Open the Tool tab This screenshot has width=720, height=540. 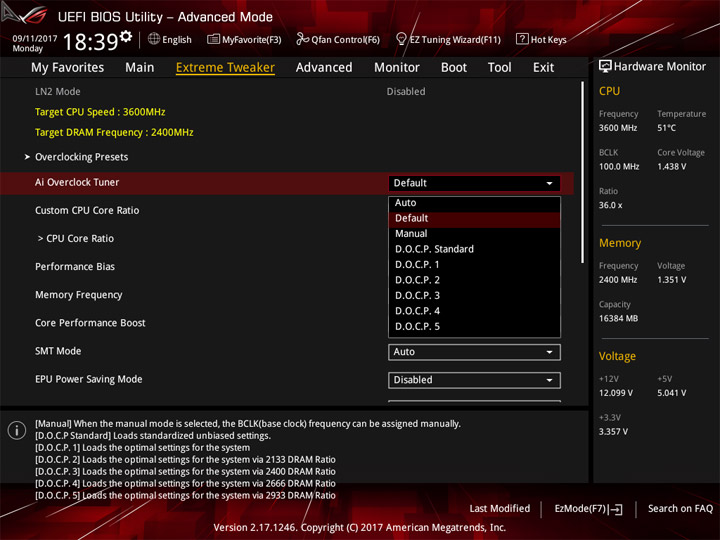pos(500,68)
